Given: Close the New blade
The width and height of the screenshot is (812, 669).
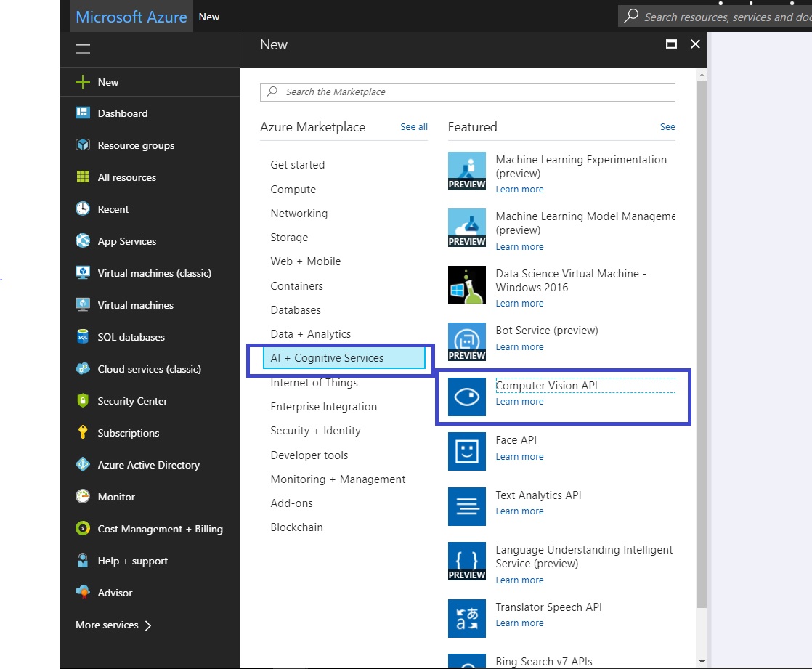Looking at the screenshot, I should tap(696, 44).
